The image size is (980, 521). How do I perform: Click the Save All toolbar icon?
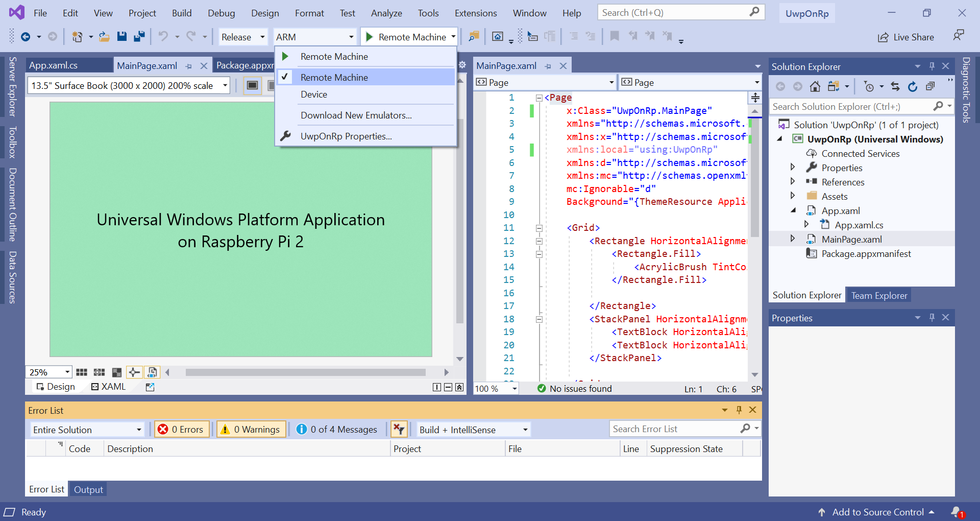click(x=139, y=37)
